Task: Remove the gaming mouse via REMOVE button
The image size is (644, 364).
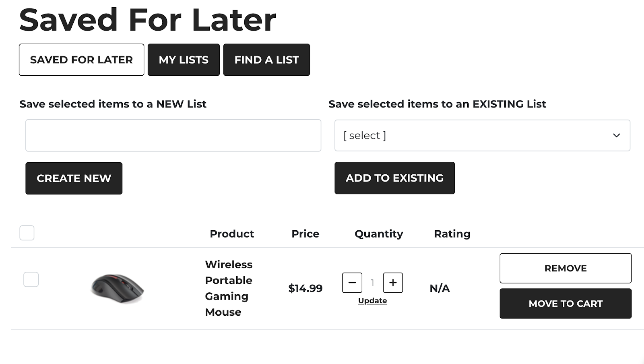Action: (x=566, y=268)
